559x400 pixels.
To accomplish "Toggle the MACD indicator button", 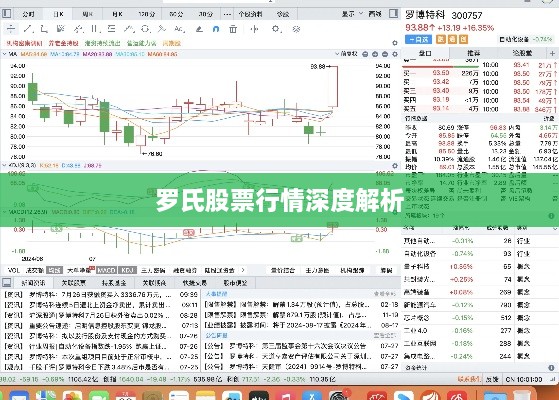I will [x=106, y=270].
